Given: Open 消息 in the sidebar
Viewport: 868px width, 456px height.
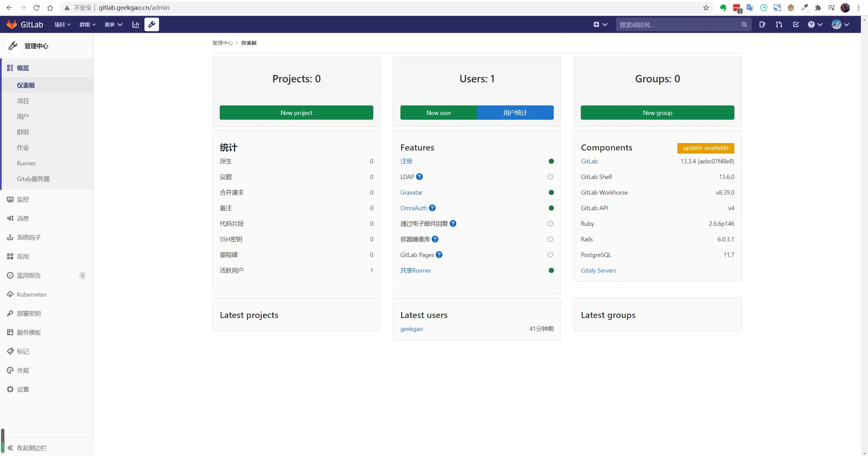Looking at the screenshot, I should point(46,218).
